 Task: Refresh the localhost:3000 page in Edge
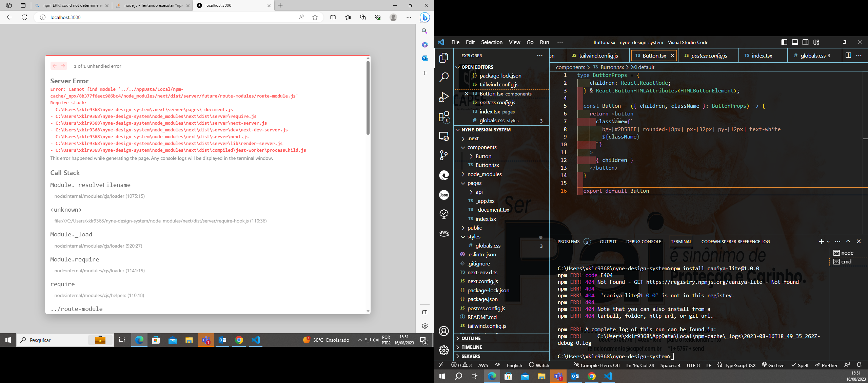pos(24,17)
